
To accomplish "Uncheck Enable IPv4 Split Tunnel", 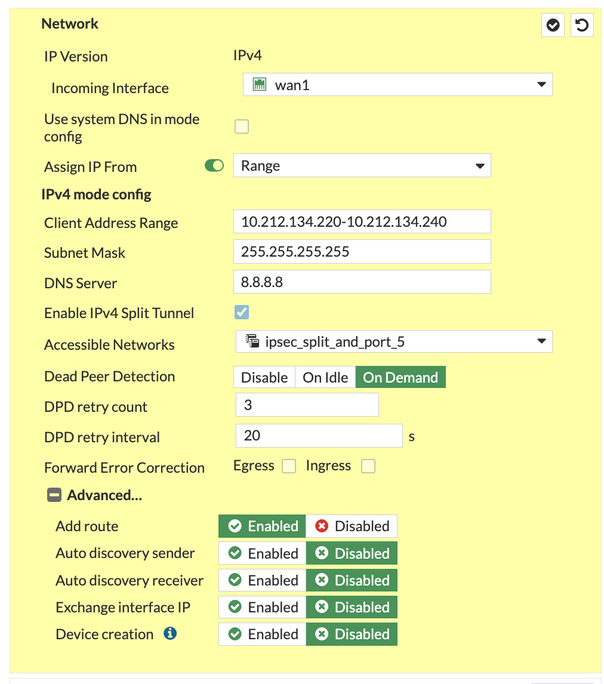I will click(x=242, y=312).
